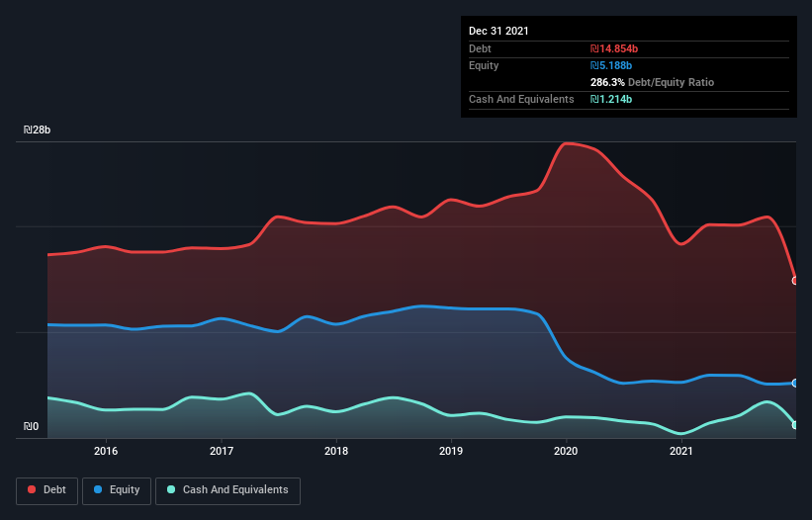Viewport: 812px width, 520px height.
Task: Click the ₪14.854b Debt value
Action: (x=614, y=48)
